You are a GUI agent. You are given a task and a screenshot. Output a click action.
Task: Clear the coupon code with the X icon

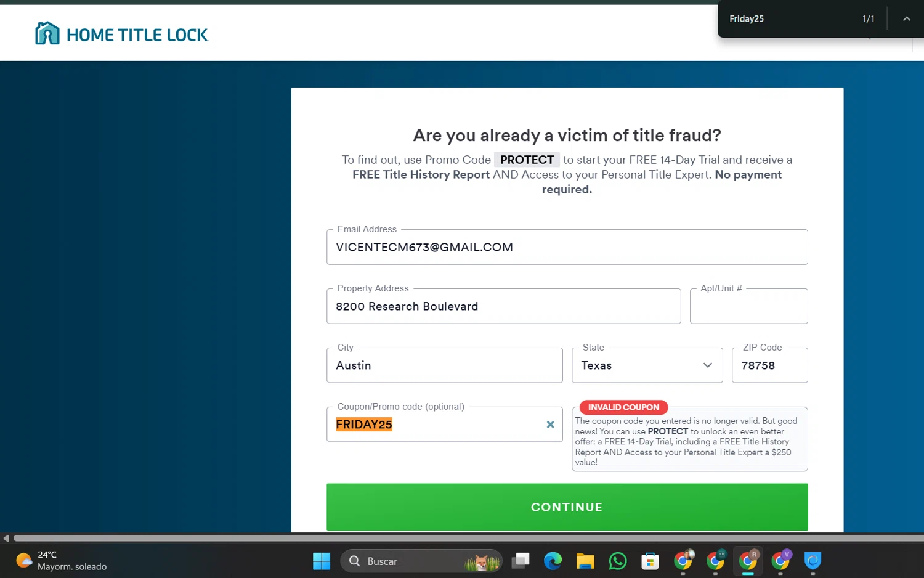[550, 425]
